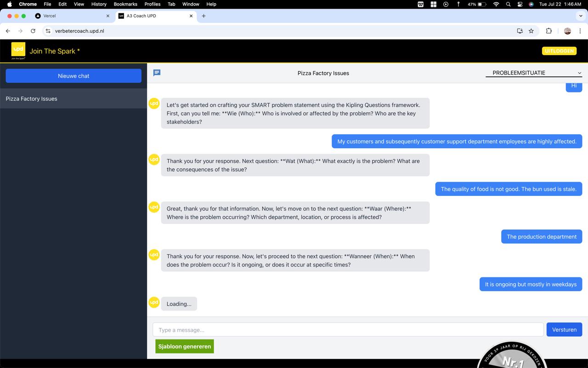Viewport: 588px width, 368px height.
Task: Click the UPD avatar next to the Loading message
Action: point(153,302)
